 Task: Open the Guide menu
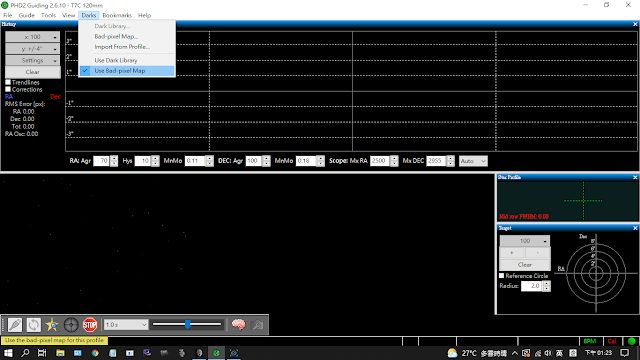point(27,15)
